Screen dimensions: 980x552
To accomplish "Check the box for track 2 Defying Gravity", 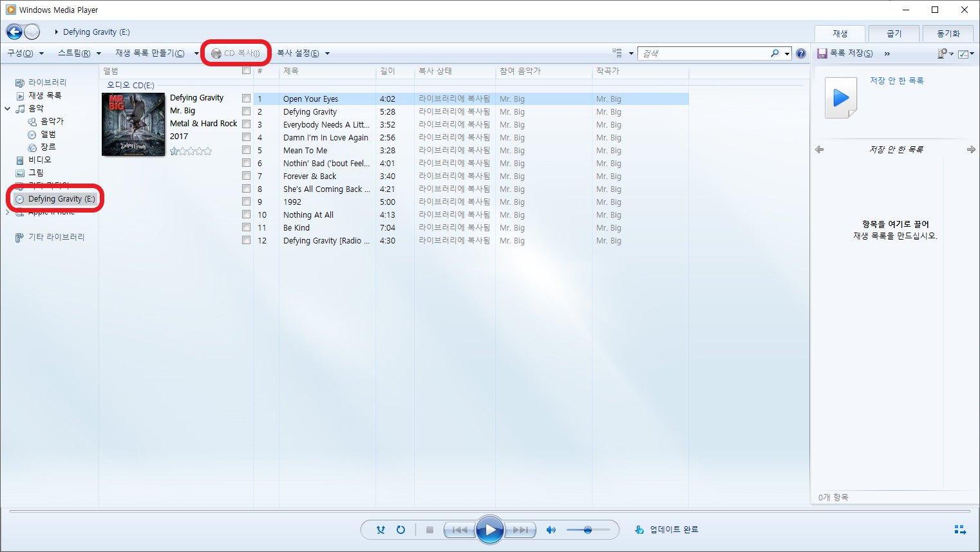I will pos(246,111).
